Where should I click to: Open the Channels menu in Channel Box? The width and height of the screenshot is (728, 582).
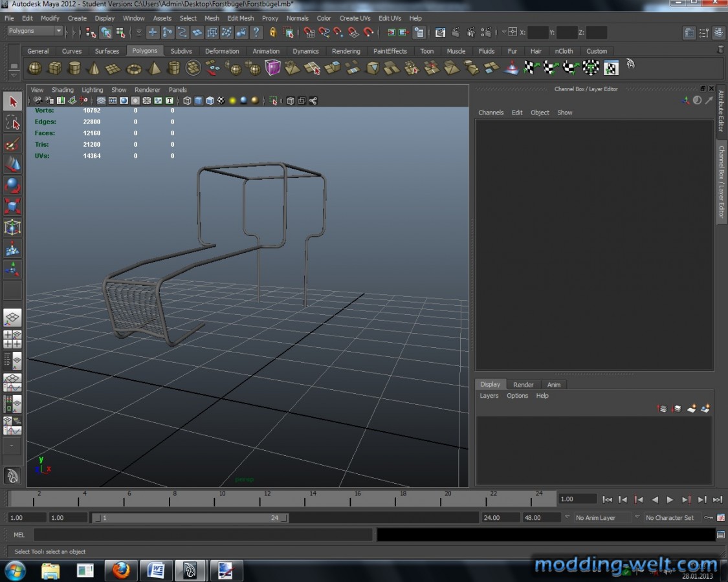[491, 113]
